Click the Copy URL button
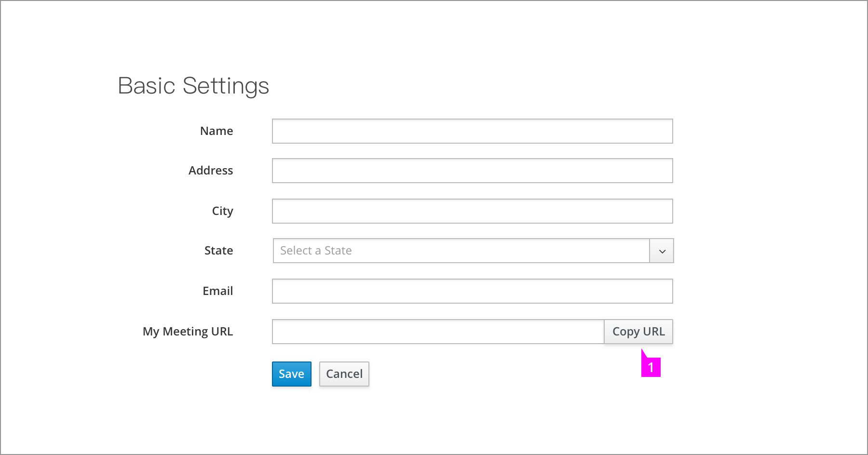The width and height of the screenshot is (868, 455). pos(638,332)
